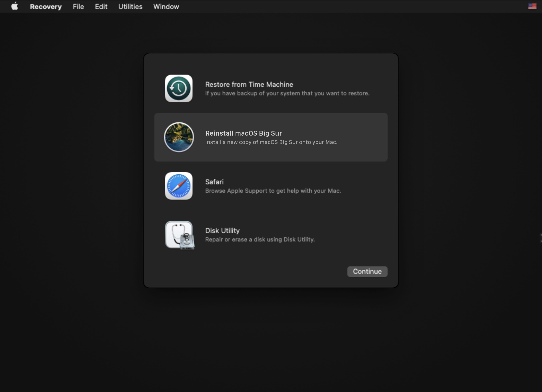Open the Edit menu
This screenshot has width=542, height=392.
coord(101,6)
